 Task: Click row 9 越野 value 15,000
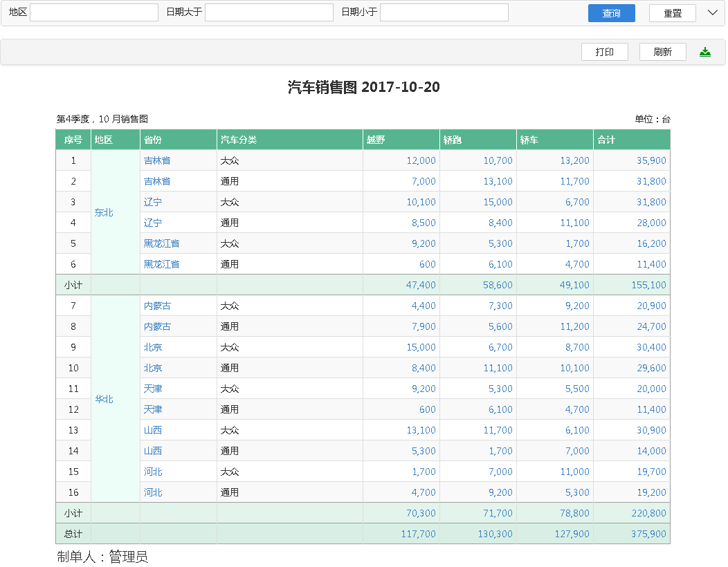coord(421,347)
